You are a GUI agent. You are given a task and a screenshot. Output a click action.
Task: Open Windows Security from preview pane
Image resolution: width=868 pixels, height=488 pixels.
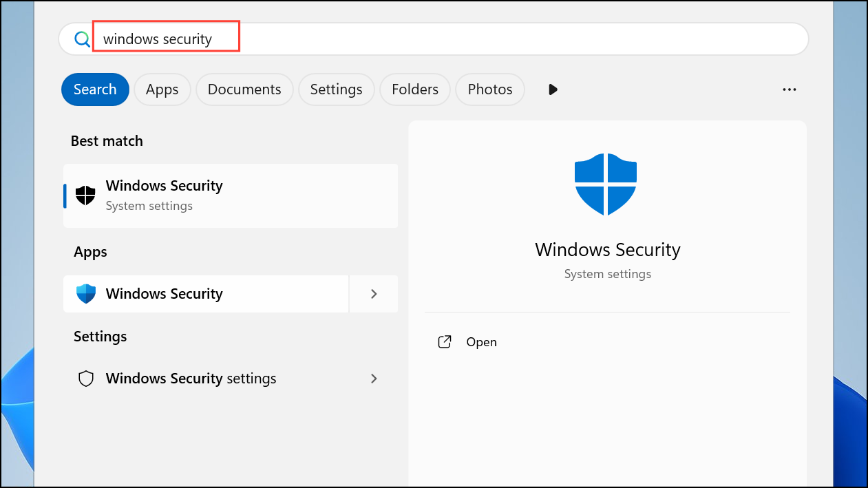481,342
